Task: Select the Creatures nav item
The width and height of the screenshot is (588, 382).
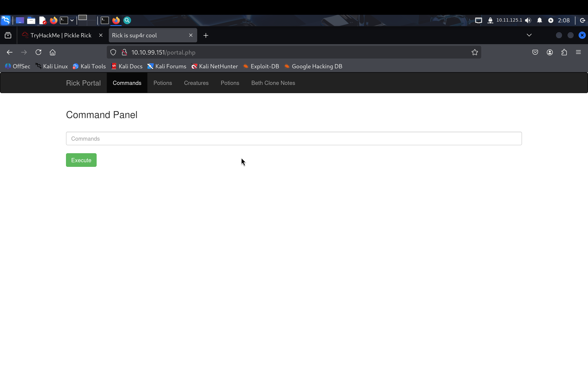Action: point(196,83)
